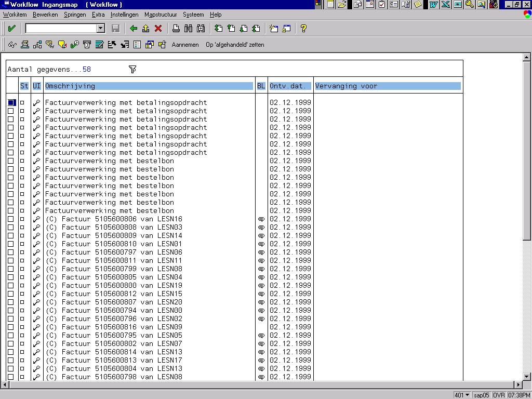Click the open folder icon in the Office bar
Viewport: 532px width, 399px height.
(x=342, y=4)
